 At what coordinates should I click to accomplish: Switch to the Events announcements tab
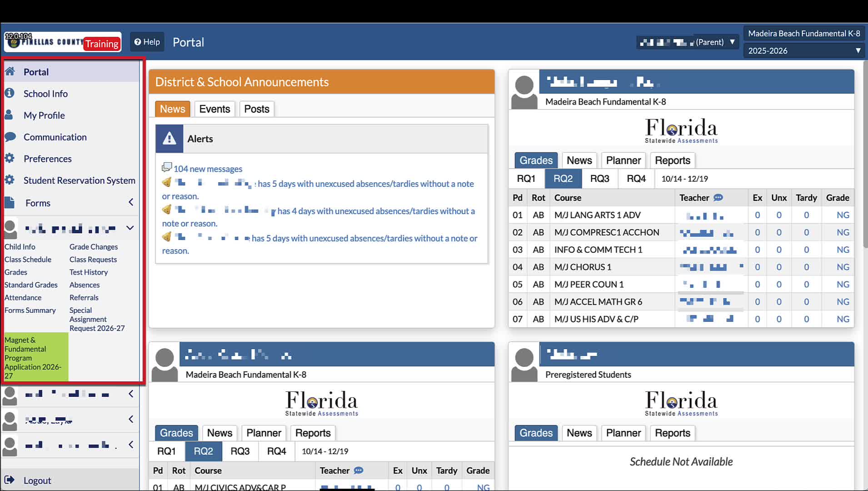tap(215, 109)
